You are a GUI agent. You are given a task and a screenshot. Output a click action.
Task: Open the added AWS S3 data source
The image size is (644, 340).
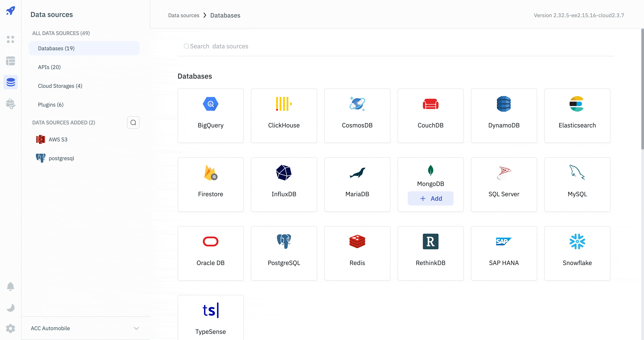pyautogui.click(x=58, y=139)
